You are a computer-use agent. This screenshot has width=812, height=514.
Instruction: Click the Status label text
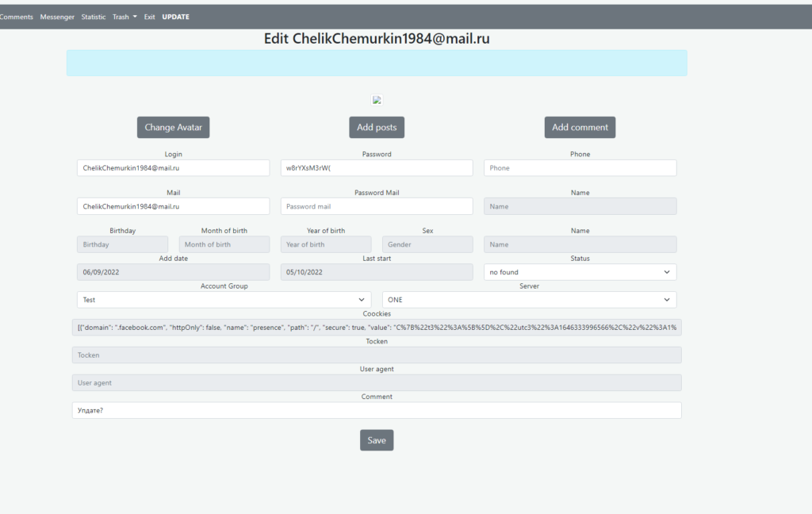coord(580,258)
